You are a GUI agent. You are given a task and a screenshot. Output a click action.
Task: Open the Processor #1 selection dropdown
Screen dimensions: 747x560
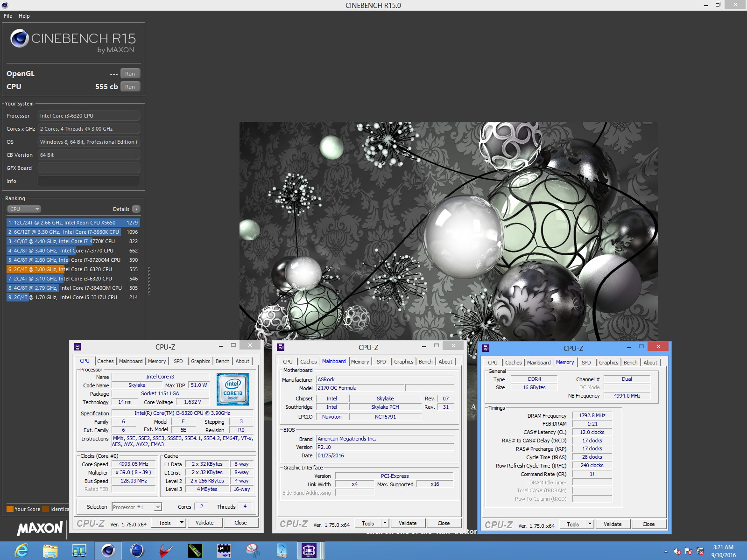point(136,507)
